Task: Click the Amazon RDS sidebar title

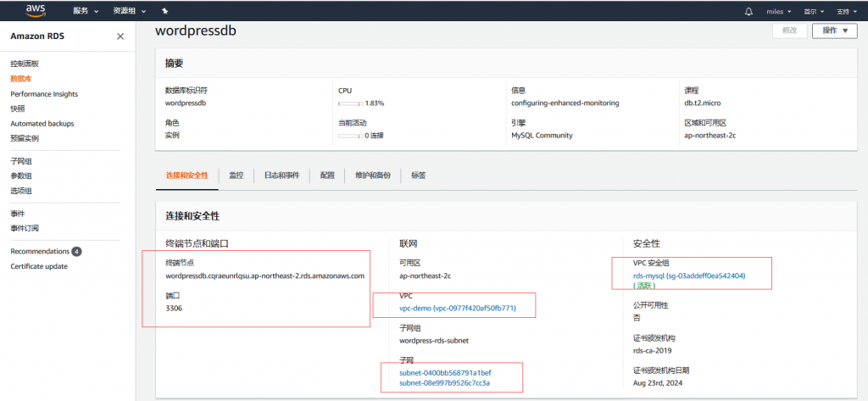Action: tap(37, 36)
